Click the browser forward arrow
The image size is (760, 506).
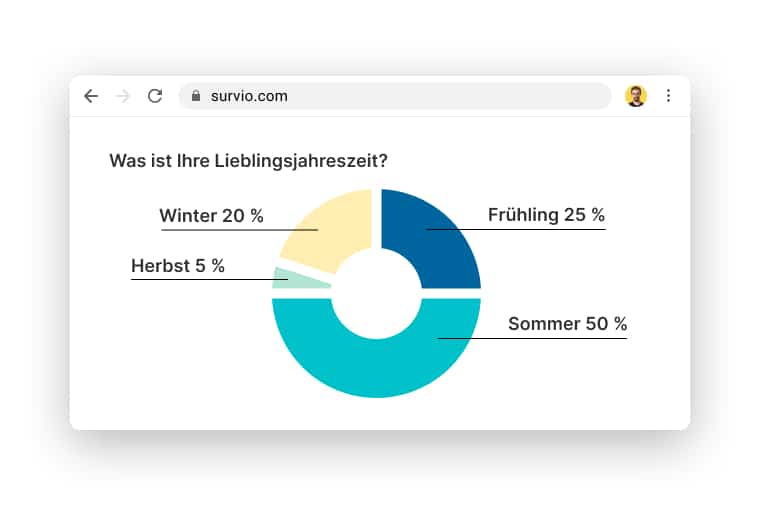click(x=123, y=96)
